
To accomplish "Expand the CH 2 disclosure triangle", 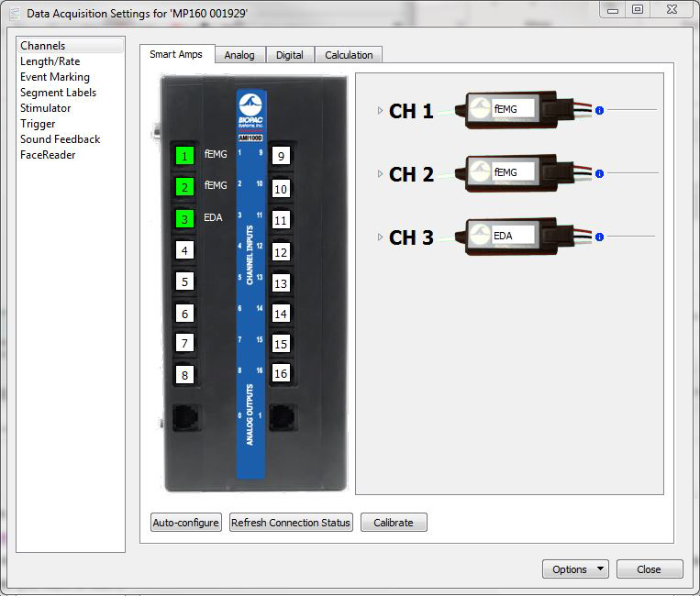I will coord(380,174).
